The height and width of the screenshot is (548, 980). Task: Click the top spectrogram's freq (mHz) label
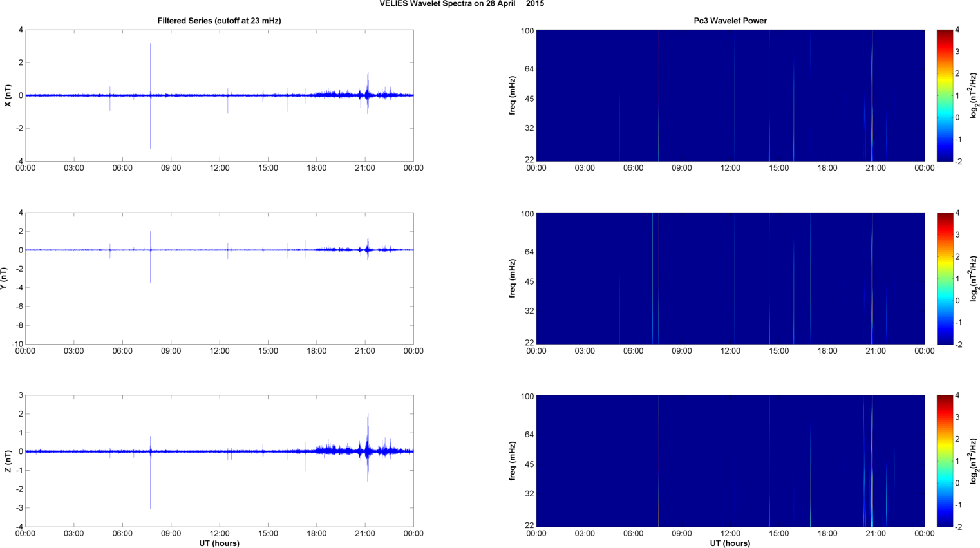[x=513, y=95]
